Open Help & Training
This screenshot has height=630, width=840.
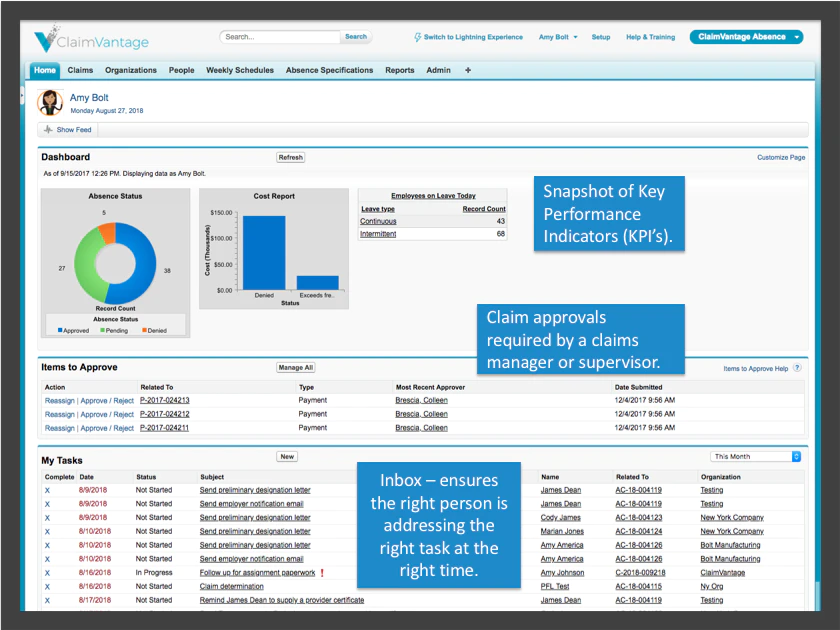tap(650, 37)
